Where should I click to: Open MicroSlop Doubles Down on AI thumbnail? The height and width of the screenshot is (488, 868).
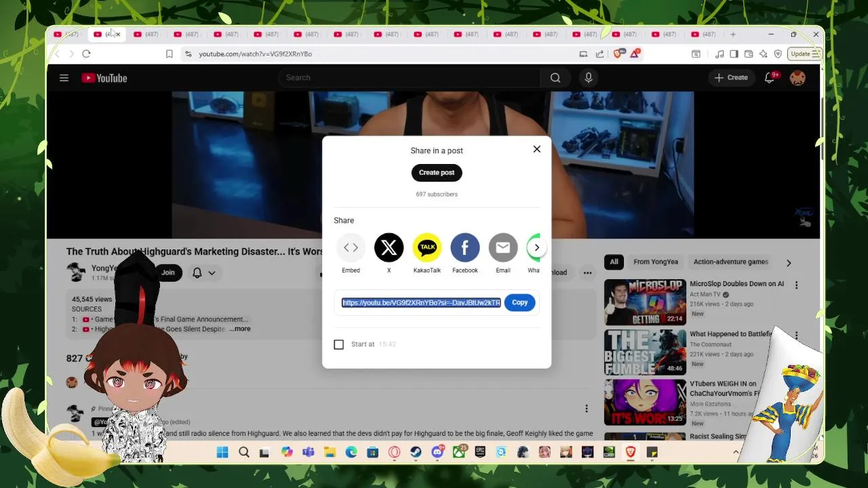(645, 302)
